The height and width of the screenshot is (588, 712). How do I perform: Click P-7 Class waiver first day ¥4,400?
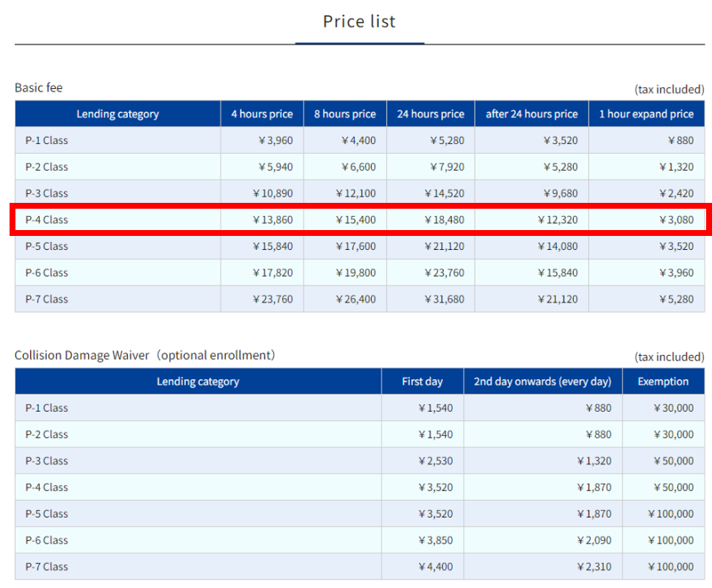click(x=436, y=567)
